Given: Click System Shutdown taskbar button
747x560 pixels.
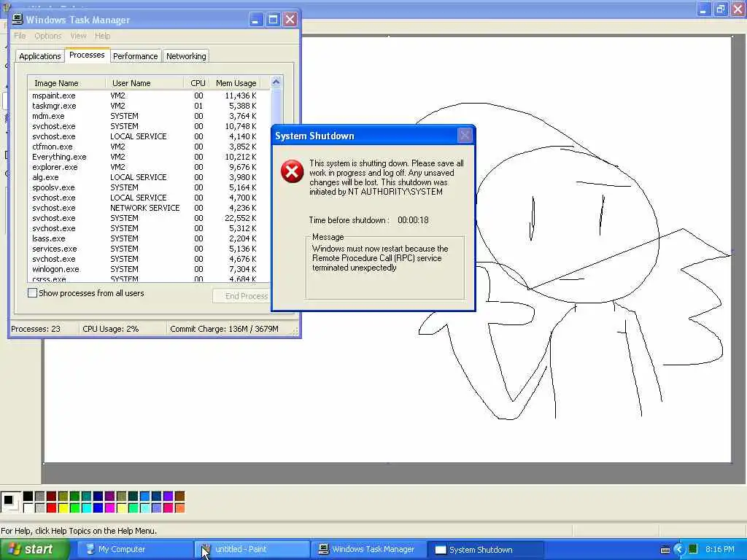Looking at the screenshot, I should (485, 550).
